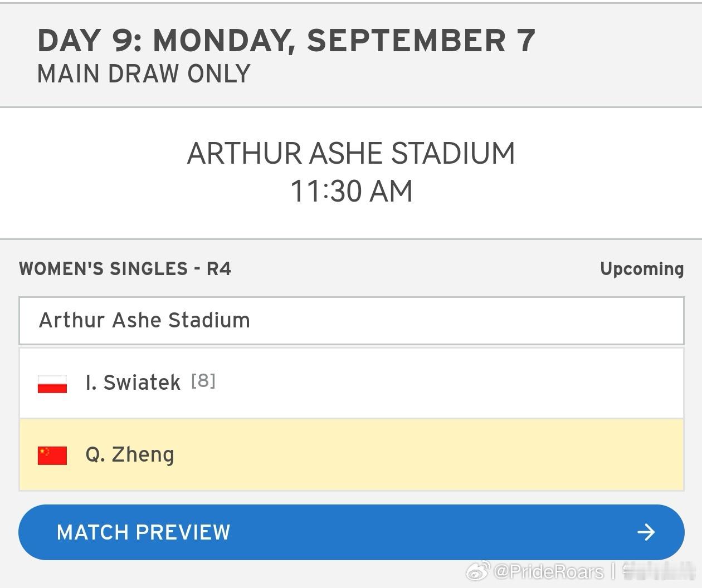702x588 pixels.
Task: Click the ARTHUR ASHE STADIUM section title
Action: pyautogui.click(x=351, y=153)
